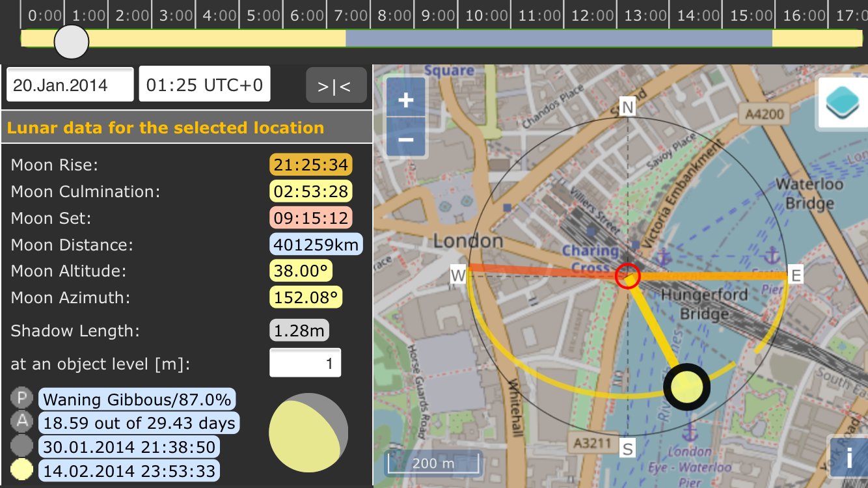Click Moon Distance value 401259km
This screenshot has height=488, width=868.
coord(316,245)
